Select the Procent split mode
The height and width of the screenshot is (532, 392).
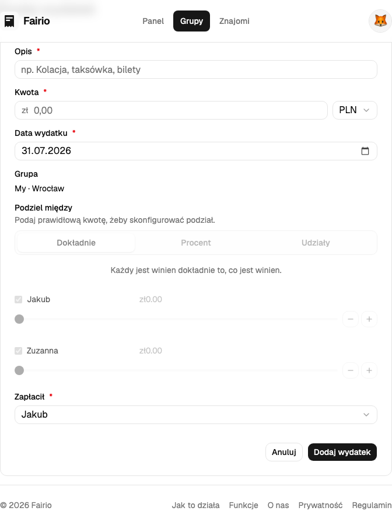pos(196,243)
